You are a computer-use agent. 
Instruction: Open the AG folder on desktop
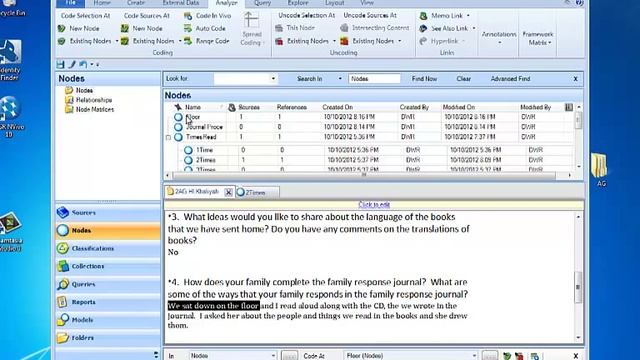click(x=600, y=170)
